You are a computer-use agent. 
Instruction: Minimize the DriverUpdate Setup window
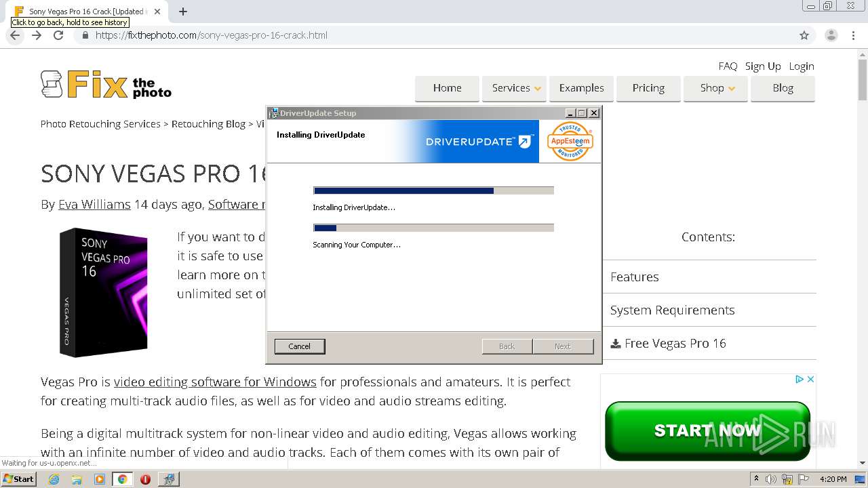pyautogui.click(x=570, y=113)
